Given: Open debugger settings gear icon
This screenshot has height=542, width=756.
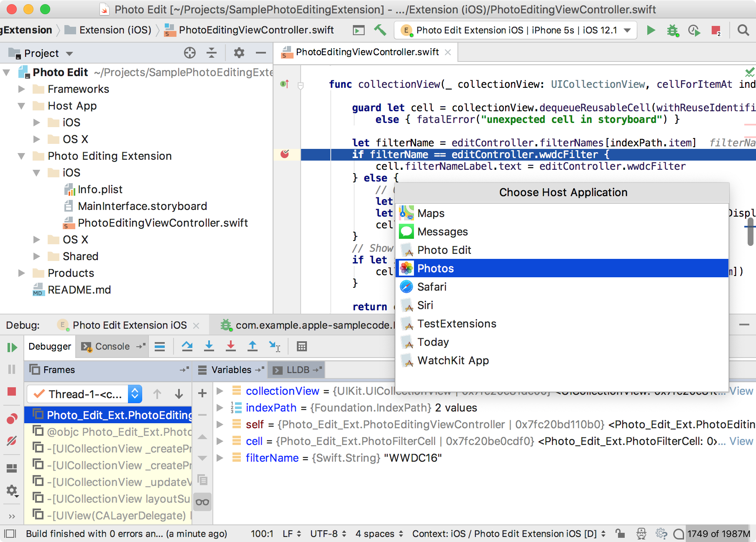Looking at the screenshot, I should pos(12,490).
